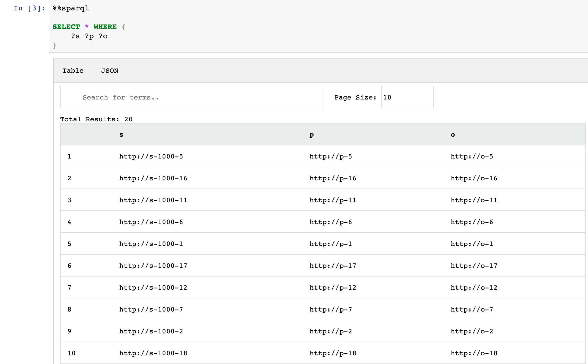Click subject http://s-1000-12 in row 7
This screenshot has width=588, height=364.
pos(153,287)
